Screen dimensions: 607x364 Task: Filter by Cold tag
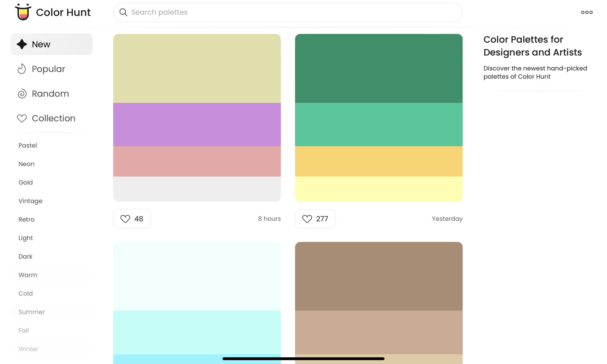point(26,294)
